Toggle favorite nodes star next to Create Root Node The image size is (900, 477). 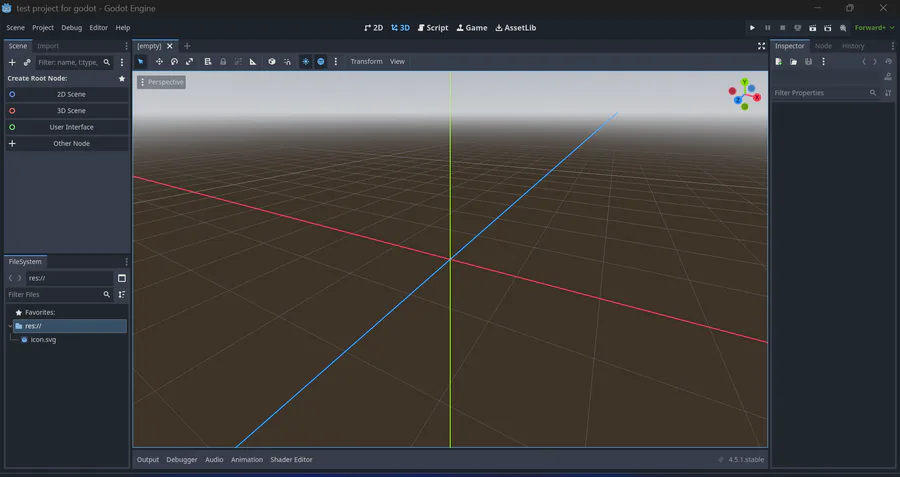pyautogui.click(x=122, y=78)
